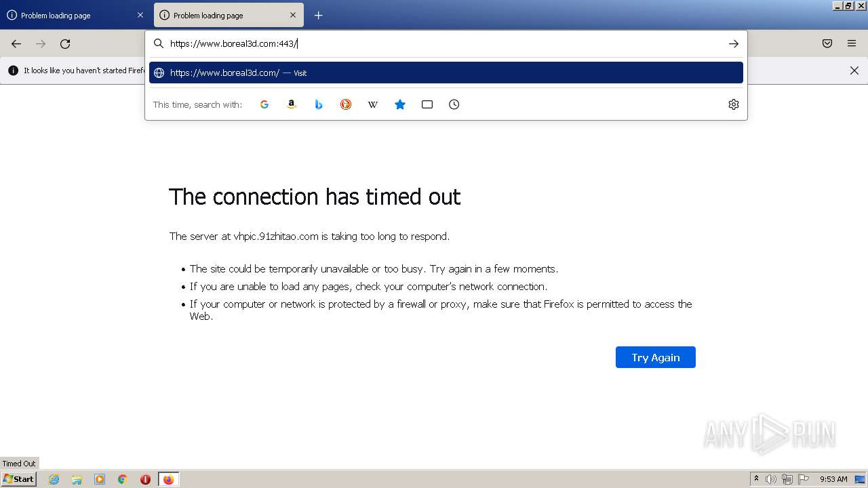Click the globe icon of the suggestion
The width and height of the screenshot is (868, 488).
tap(159, 73)
